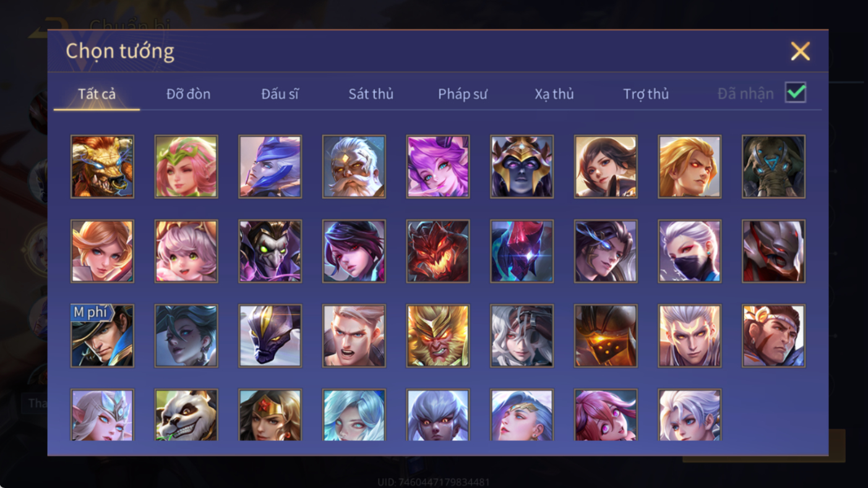868x488 pixels.
Task: Select the golden minotaur hero portrait
Action: (x=102, y=166)
